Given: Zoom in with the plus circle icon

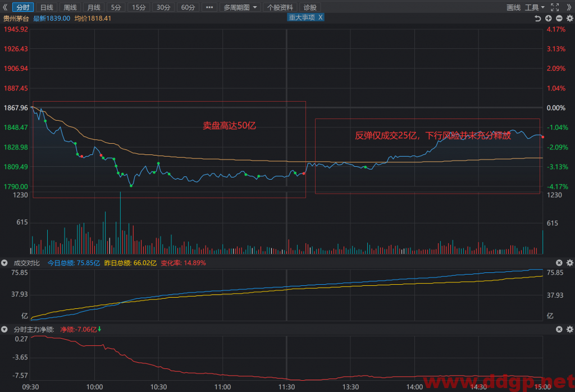Looking at the screenshot, I should [x=548, y=19].
